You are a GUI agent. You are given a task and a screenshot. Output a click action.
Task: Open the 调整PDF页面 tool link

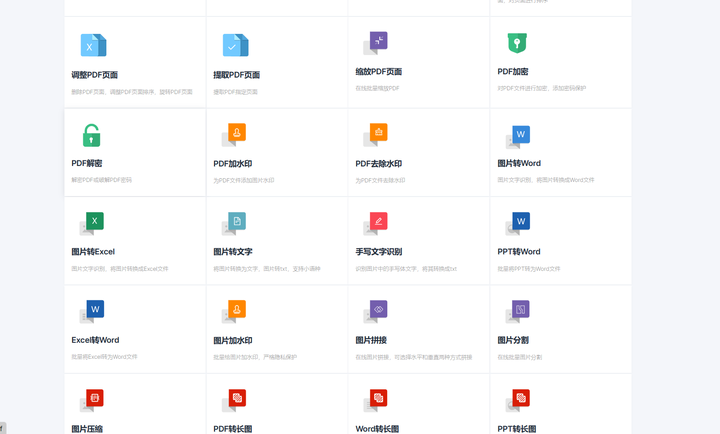pyautogui.click(x=95, y=75)
